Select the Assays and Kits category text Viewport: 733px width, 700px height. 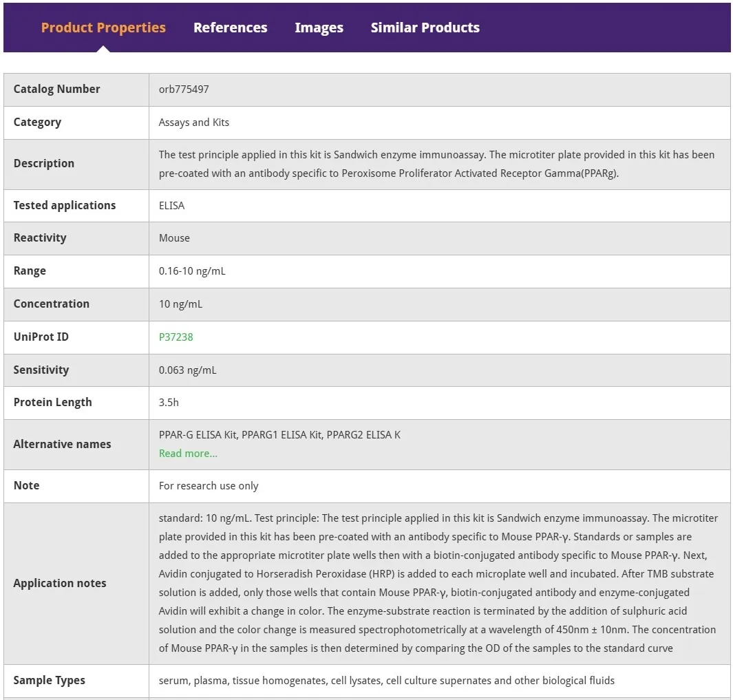194,123
